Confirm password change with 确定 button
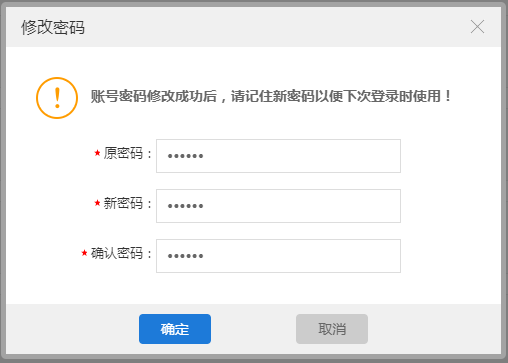This screenshot has height=363, width=508. coord(175,329)
